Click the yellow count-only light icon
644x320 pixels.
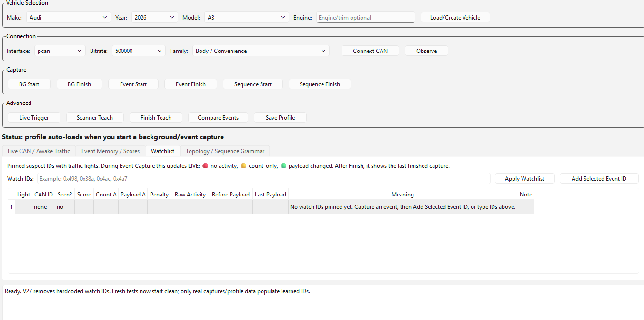click(243, 166)
